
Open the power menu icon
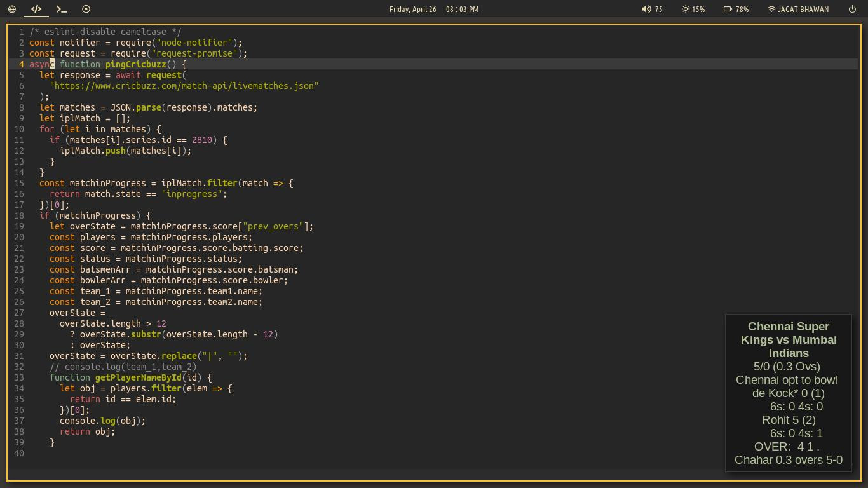(853, 9)
